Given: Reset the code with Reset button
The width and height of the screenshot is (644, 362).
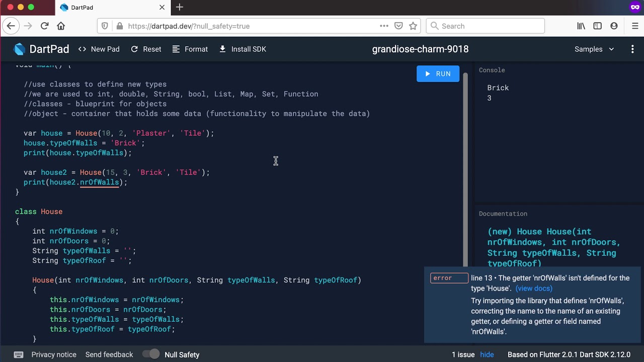Looking at the screenshot, I should [x=146, y=49].
